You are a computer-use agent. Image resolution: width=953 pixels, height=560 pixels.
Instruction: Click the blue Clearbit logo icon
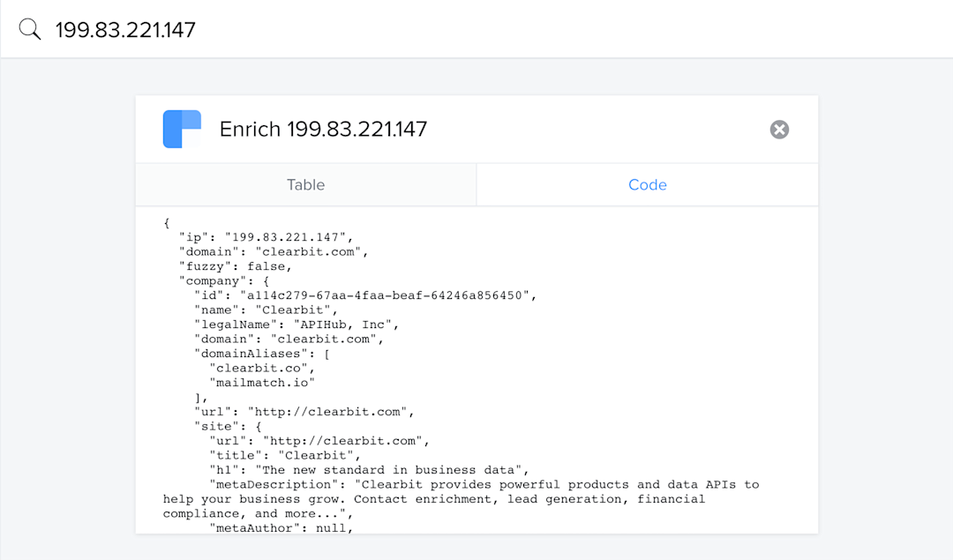pos(182,129)
